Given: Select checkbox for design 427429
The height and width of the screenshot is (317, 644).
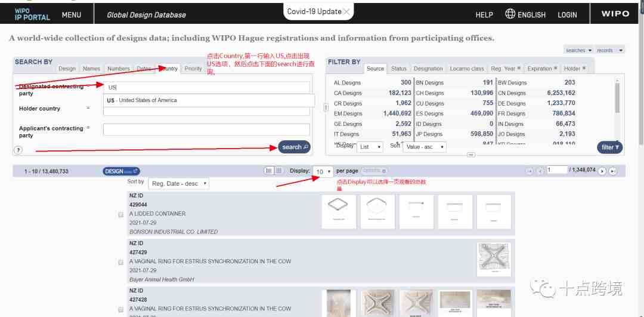Looking at the screenshot, I should point(121,262).
